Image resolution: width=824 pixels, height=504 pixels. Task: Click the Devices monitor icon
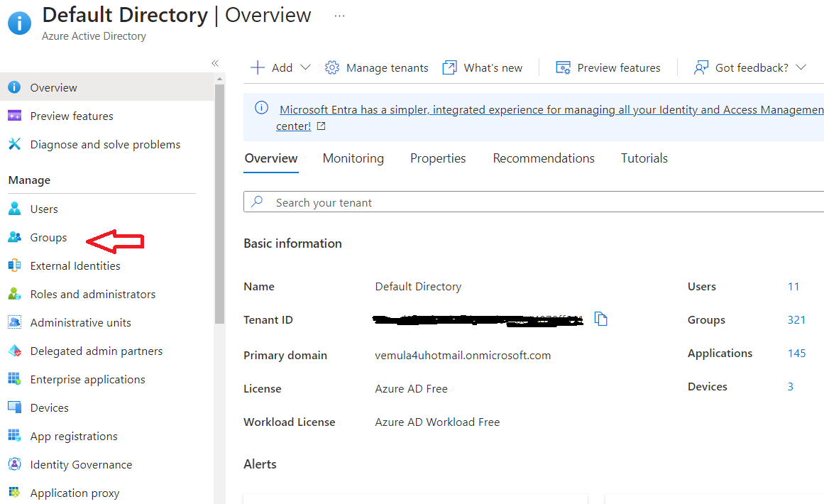click(x=15, y=407)
